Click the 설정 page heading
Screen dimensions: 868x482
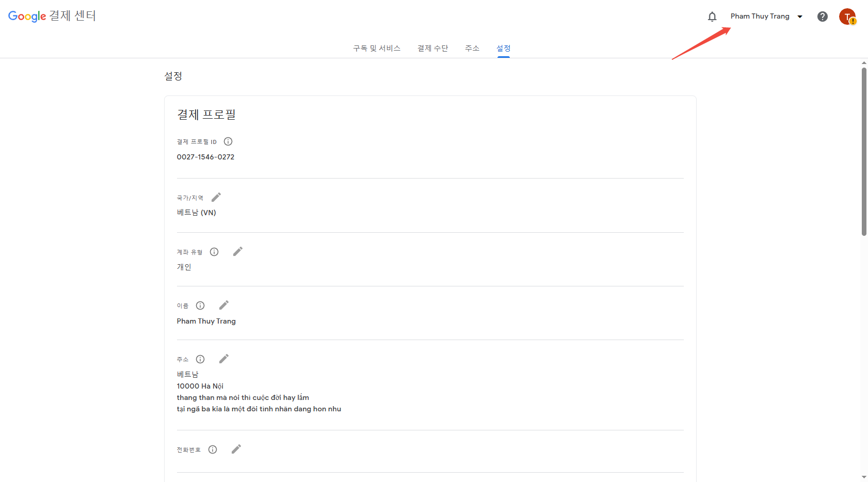pyautogui.click(x=173, y=76)
